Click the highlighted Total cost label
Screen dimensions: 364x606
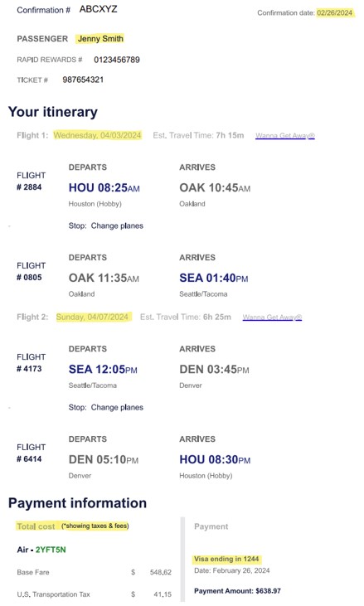[x=36, y=526]
